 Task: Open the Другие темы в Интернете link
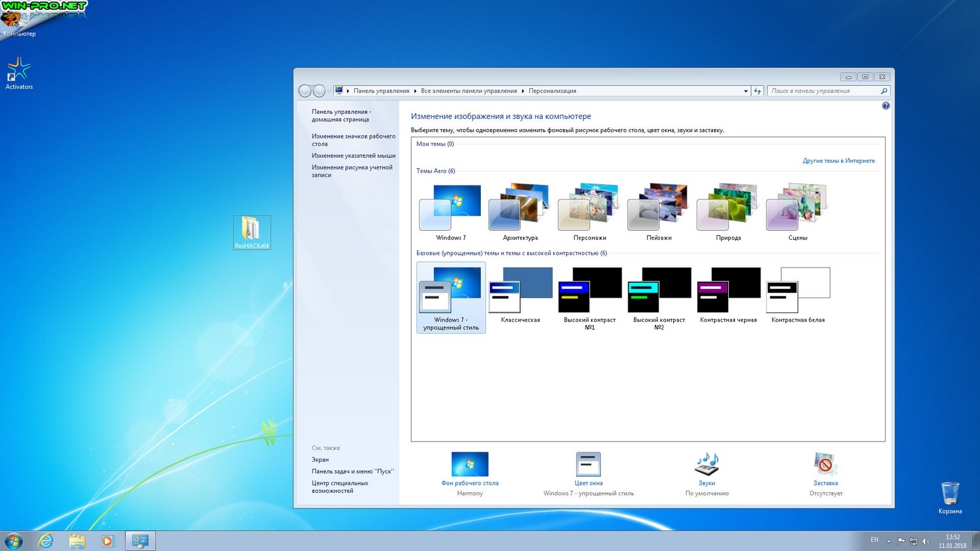(x=839, y=161)
